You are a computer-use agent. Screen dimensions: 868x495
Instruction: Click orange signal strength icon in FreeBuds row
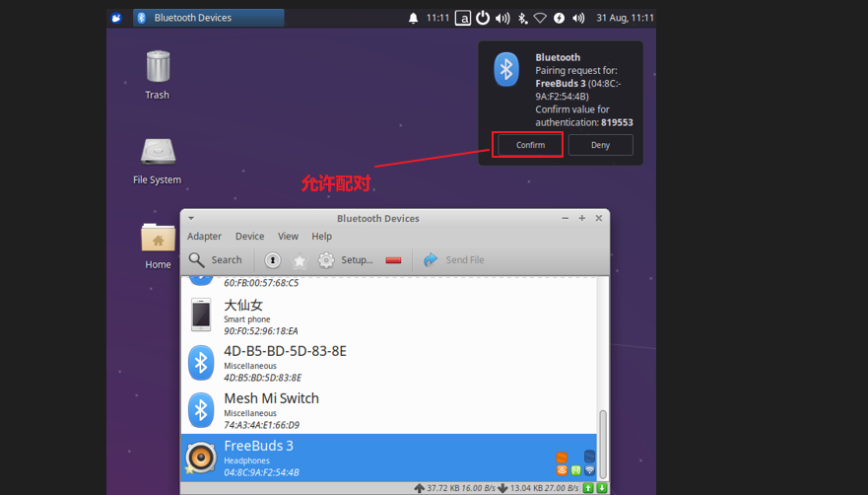[x=562, y=470]
